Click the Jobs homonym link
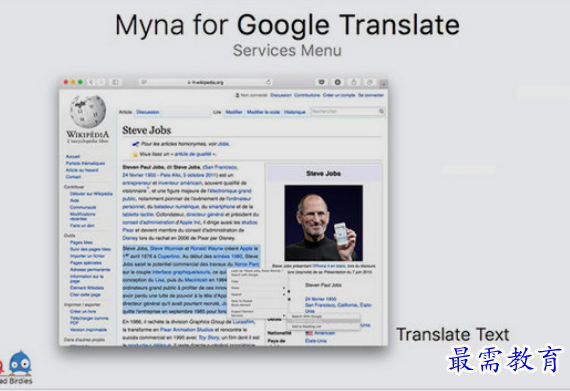 tap(224, 144)
